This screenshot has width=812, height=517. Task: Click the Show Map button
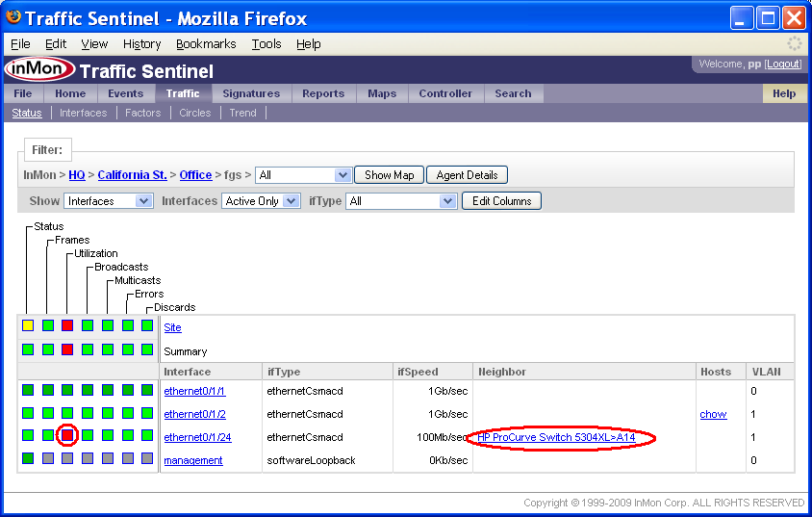point(389,175)
